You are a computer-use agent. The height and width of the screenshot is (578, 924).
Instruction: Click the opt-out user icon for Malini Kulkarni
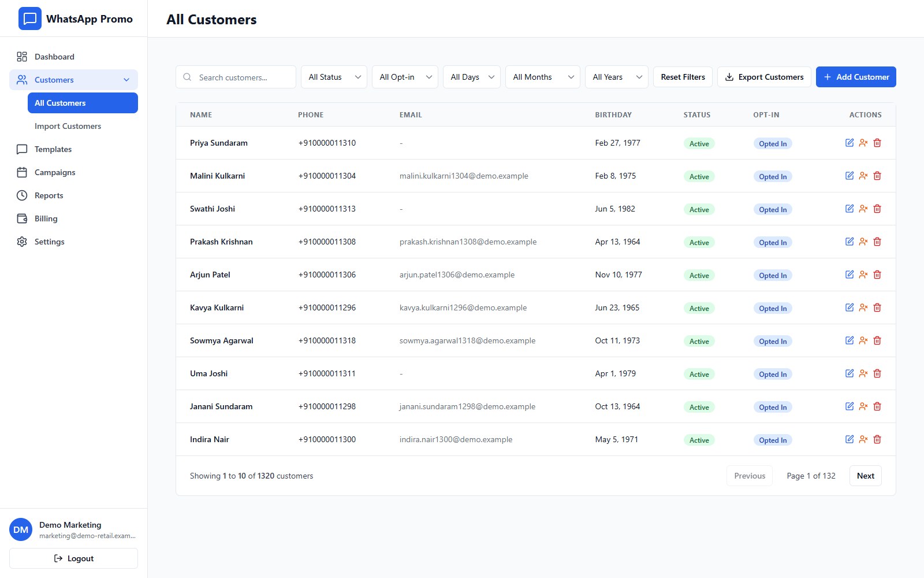pos(863,176)
